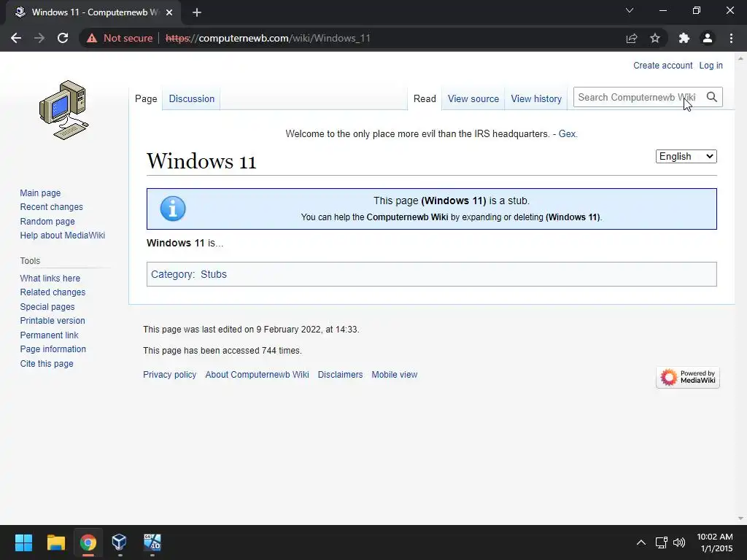This screenshot has height=560, width=747.
Task: Open About Computernewb Wiki
Action: tap(258, 375)
